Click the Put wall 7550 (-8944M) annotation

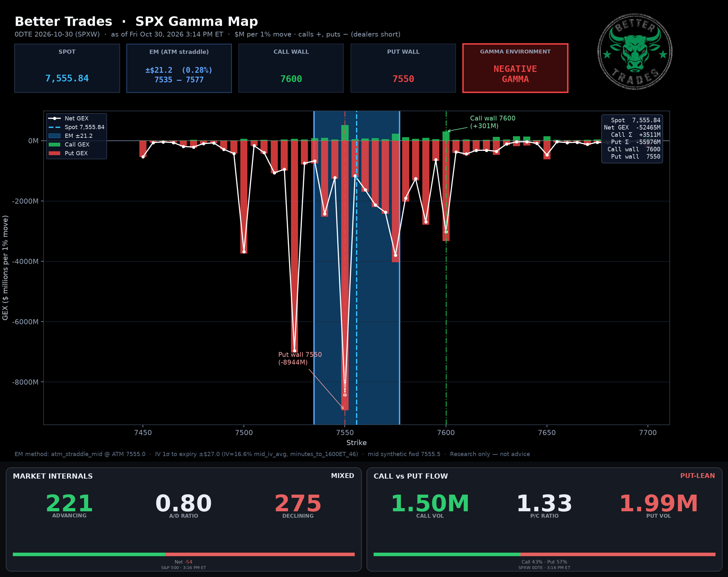(300, 358)
